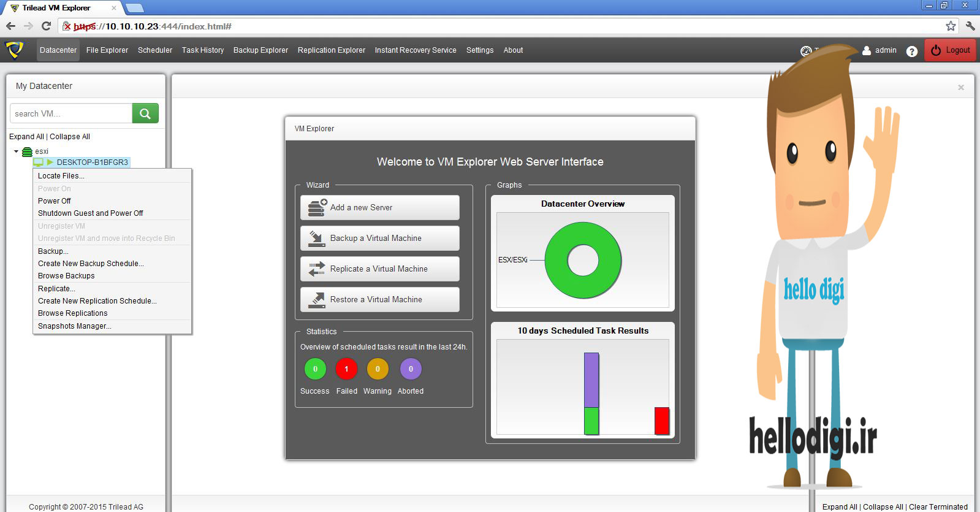This screenshot has height=512, width=980.
Task: Click the monitor icon beside DESKTOP-B1BFGR3
Action: (39, 162)
